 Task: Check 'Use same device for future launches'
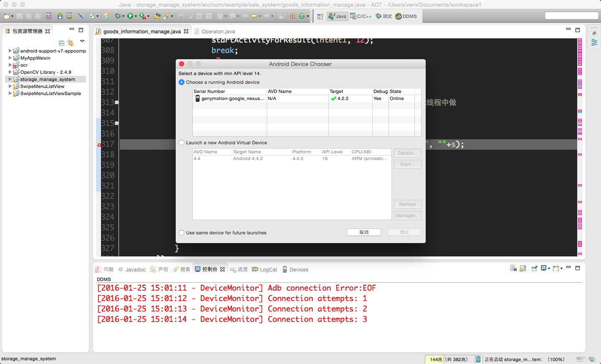tap(182, 233)
